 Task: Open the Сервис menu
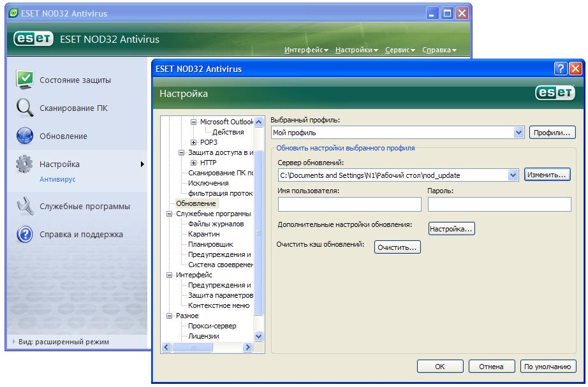point(400,50)
